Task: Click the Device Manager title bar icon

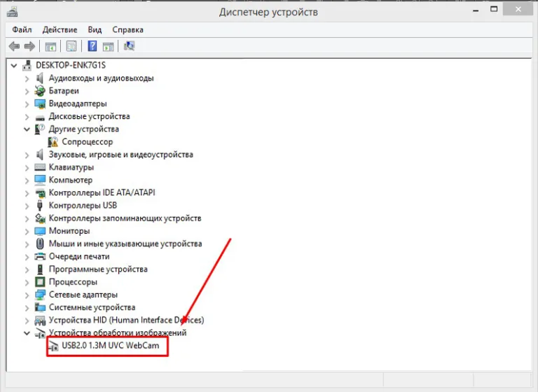Action: click(13, 12)
